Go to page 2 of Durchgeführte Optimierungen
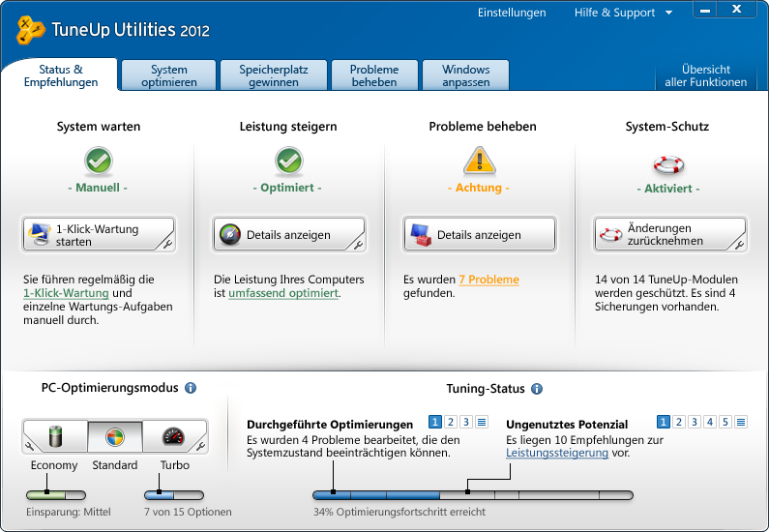Screen dimensions: 769x532 click(451, 422)
